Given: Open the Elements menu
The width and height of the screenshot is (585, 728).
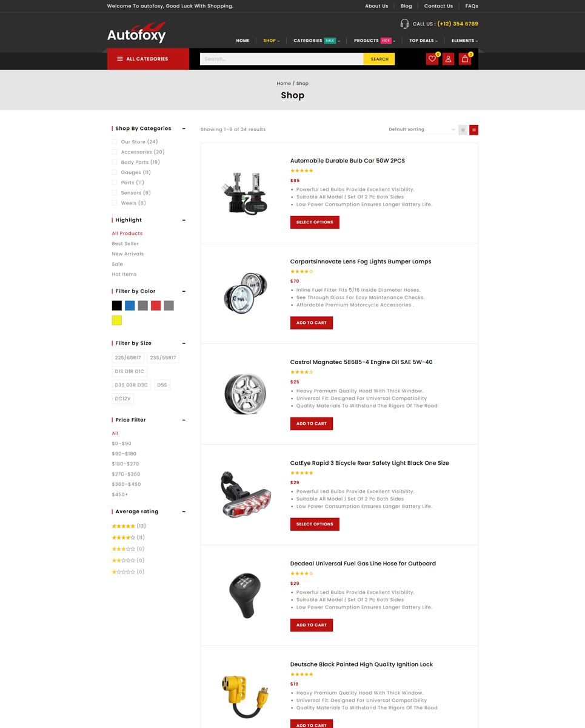Looking at the screenshot, I should pos(464,41).
